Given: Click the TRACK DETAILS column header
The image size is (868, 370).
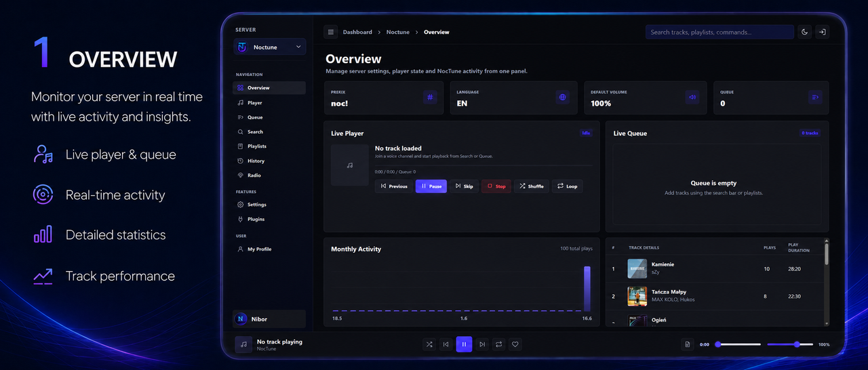Looking at the screenshot, I should (644, 247).
